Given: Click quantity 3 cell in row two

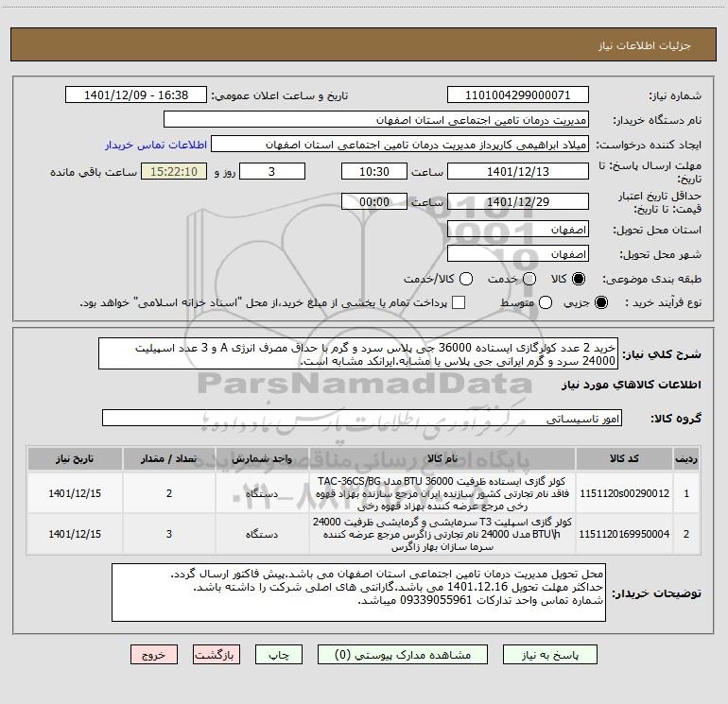Looking at the screenshot, I should coord(169,534).
